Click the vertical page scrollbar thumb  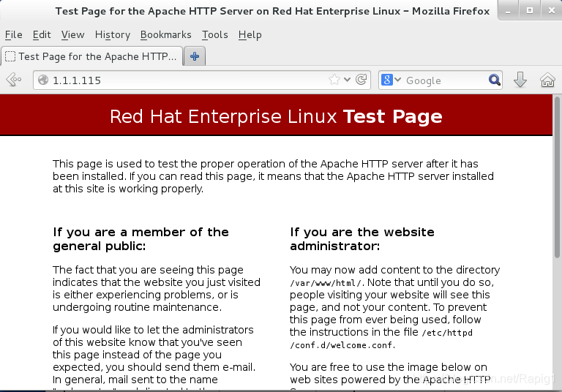click(557, 177)
